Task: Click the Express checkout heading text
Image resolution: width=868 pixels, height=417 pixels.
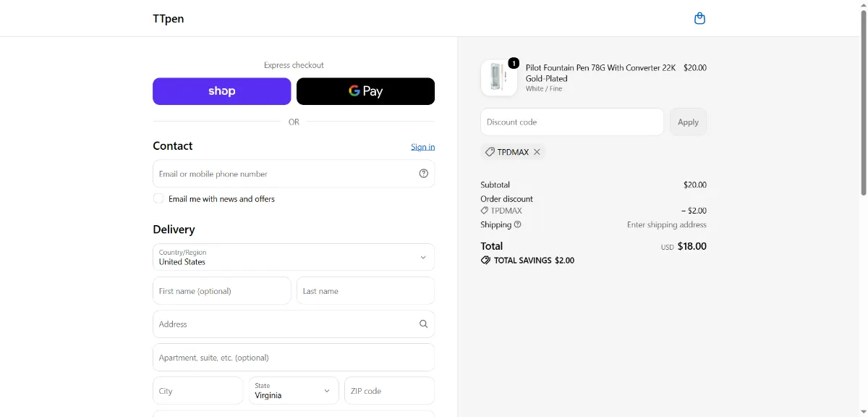Action: (294, 65)
